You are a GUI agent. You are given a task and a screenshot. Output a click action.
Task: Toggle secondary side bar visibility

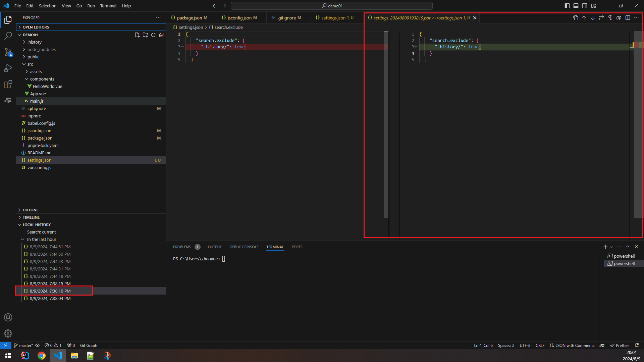pyautogui.click(x=585, y=6)
